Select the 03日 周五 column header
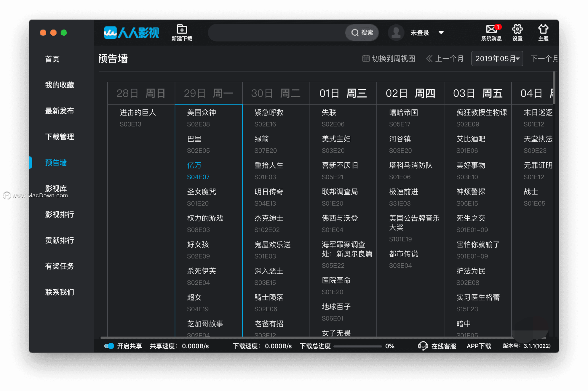The width and height of the screenshot is (588, 391). [x=478, y=93]
